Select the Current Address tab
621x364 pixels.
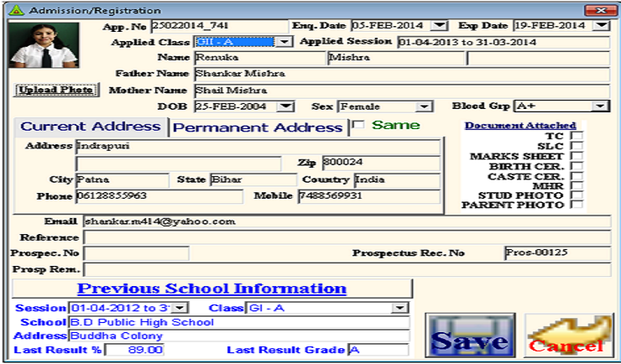90,127
